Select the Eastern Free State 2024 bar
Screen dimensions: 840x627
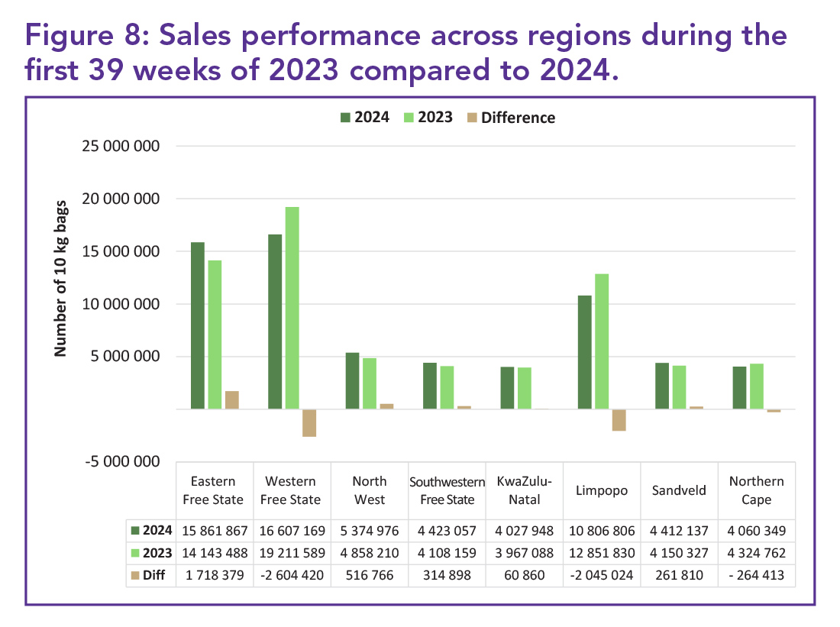tap(198, 325)
